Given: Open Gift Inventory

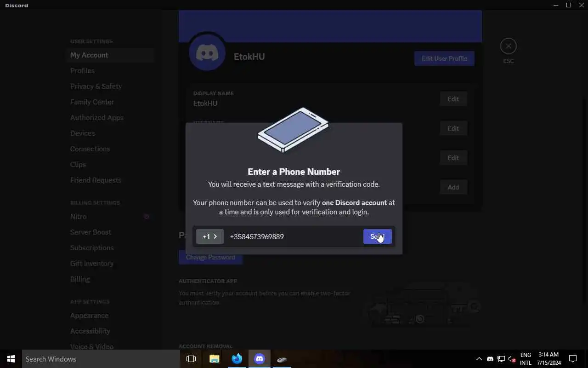Looking at the screenshot, I should coord(110,263).
